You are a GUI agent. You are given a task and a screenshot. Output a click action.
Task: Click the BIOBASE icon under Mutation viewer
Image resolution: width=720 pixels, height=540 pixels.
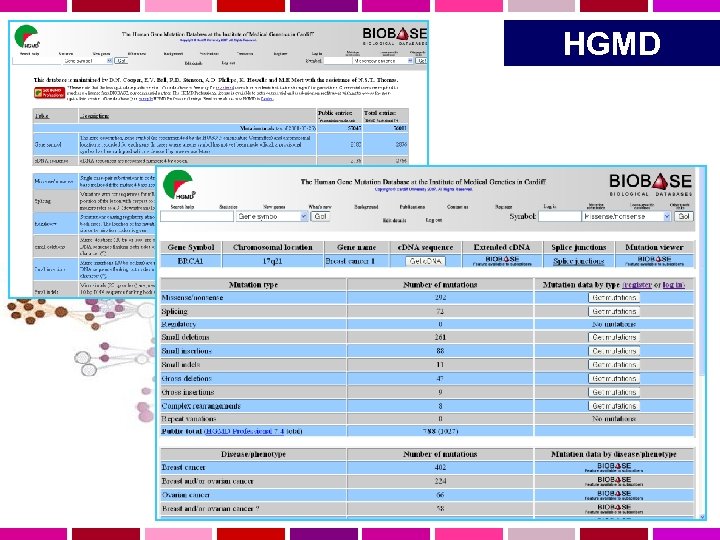pyautogui.click(x=654, y=261)
